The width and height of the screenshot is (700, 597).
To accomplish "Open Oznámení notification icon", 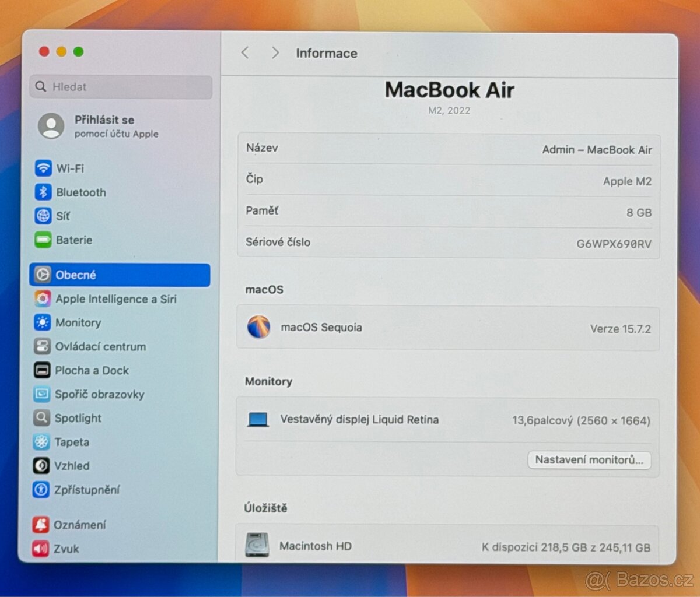I will (x=40, y=524).
